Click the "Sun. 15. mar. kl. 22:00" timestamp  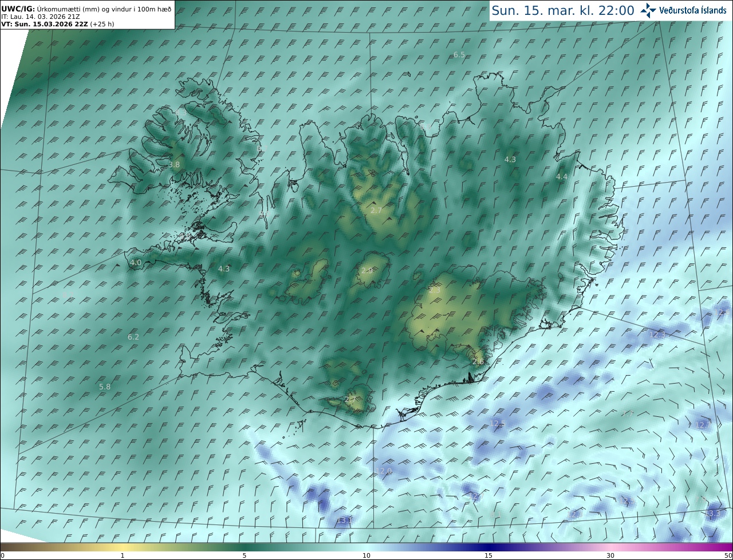coord(563,10)
